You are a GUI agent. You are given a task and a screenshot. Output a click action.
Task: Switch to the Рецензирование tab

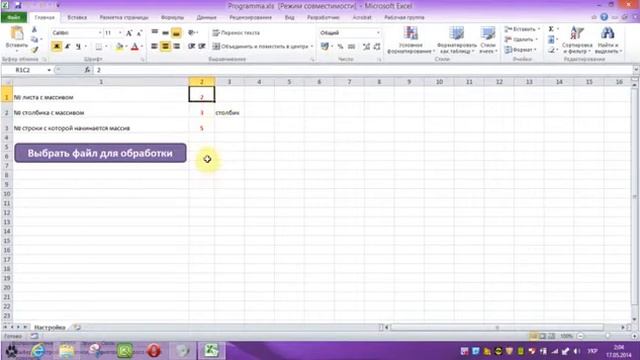click(x=250, y=18)
